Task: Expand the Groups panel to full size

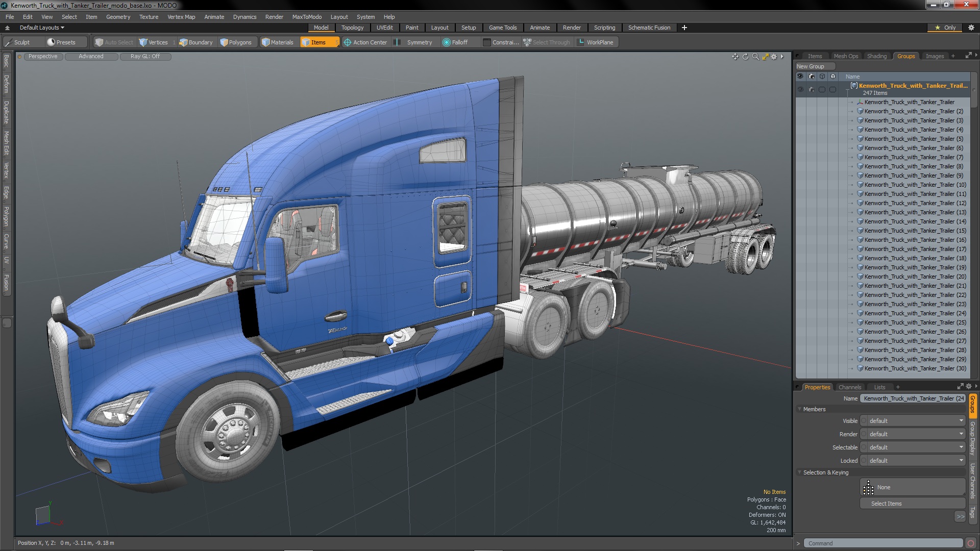Action: pos(968,56)
